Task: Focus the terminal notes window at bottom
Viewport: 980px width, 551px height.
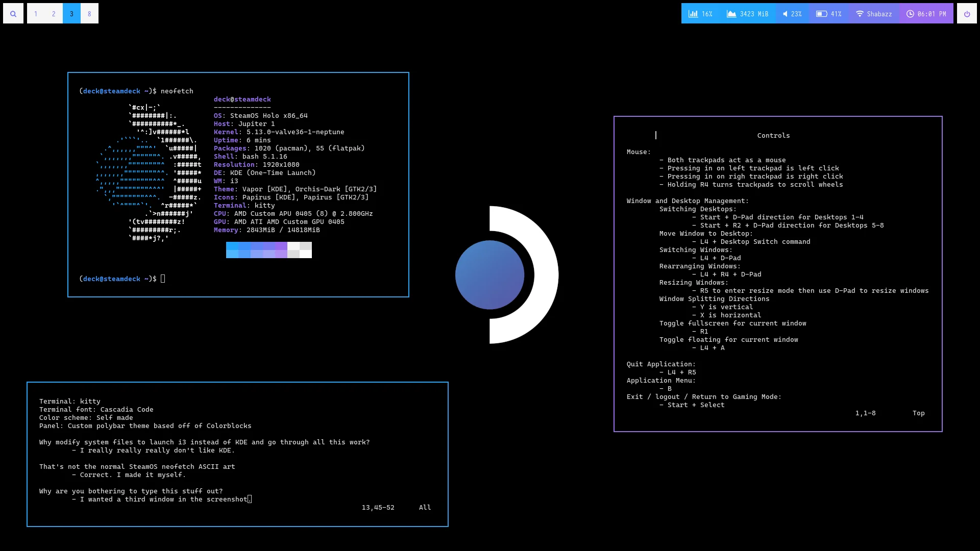Action: click(237, 454)
